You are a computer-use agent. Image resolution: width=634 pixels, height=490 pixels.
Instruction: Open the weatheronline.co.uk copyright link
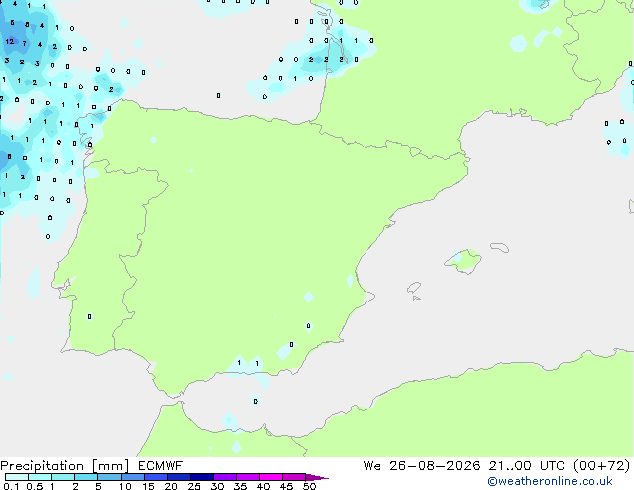(x=549, y=481)
